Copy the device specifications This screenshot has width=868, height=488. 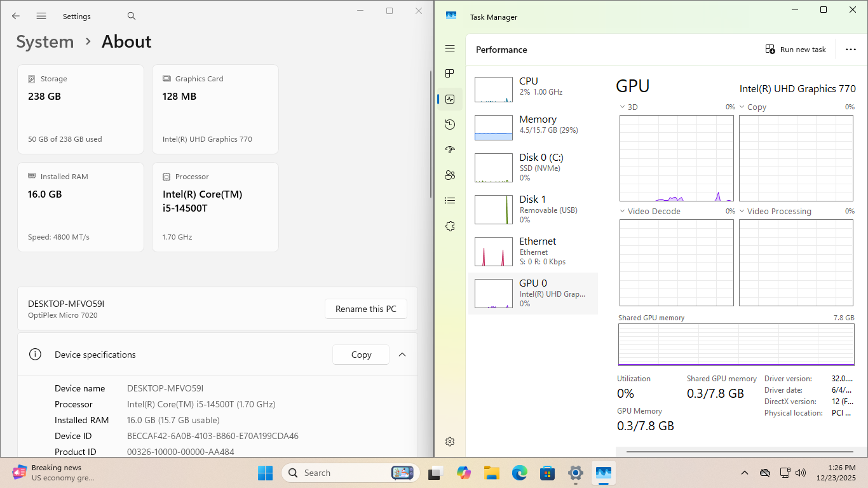pos(361,355)
